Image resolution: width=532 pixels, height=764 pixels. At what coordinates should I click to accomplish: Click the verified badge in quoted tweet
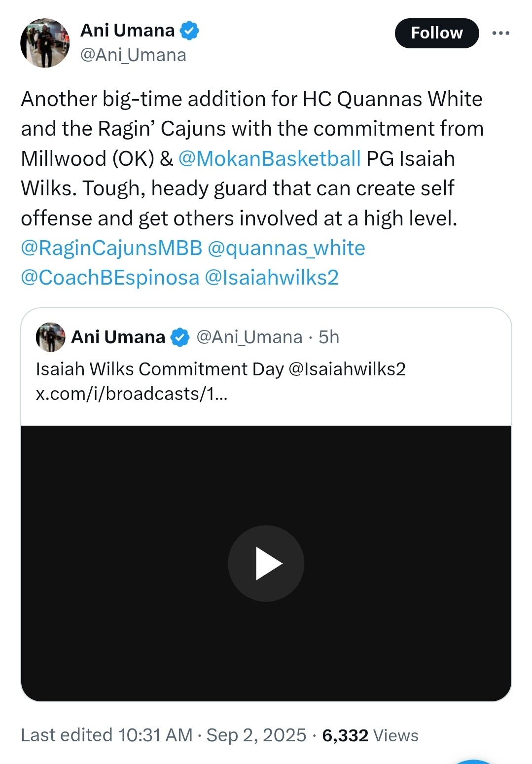point(180,337)
